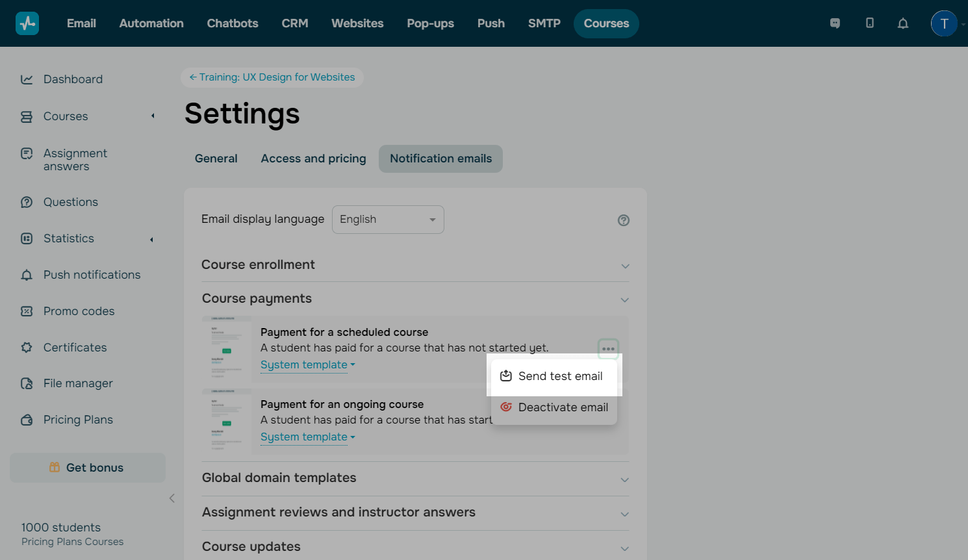Image resolution: width=968 pixels, height=560 pixels.
Task: Open the user avatar T menu
Action: click(x=944, y=23)
